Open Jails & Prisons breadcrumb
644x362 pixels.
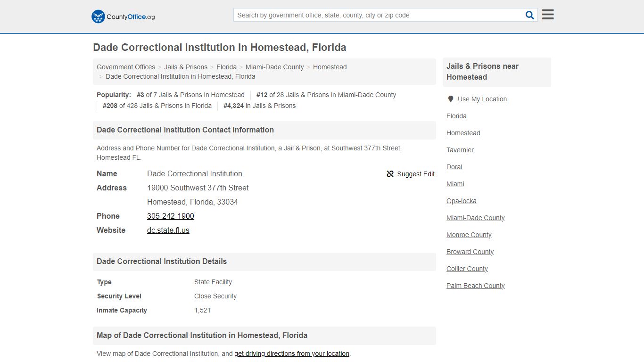[x=186, y=67]
